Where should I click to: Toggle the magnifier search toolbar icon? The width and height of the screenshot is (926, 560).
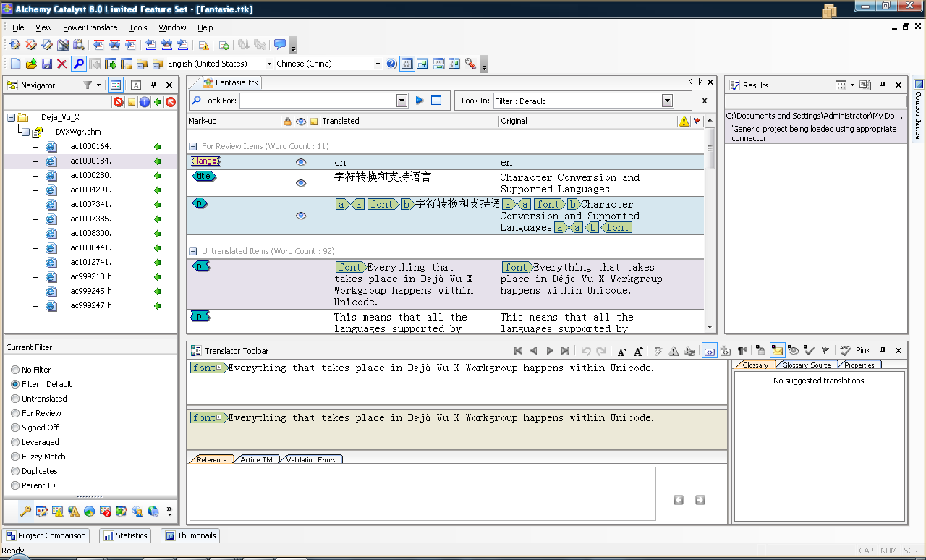[x=78, y=64]
